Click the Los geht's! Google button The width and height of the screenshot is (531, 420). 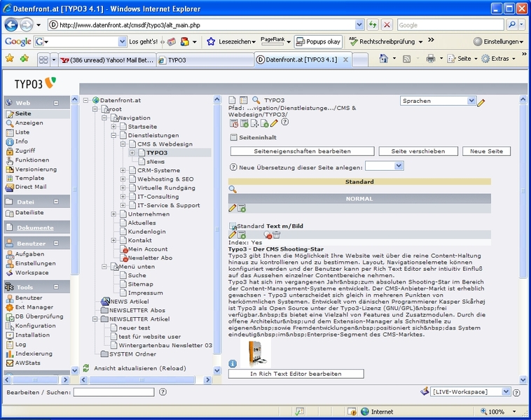tap(143, 41)
